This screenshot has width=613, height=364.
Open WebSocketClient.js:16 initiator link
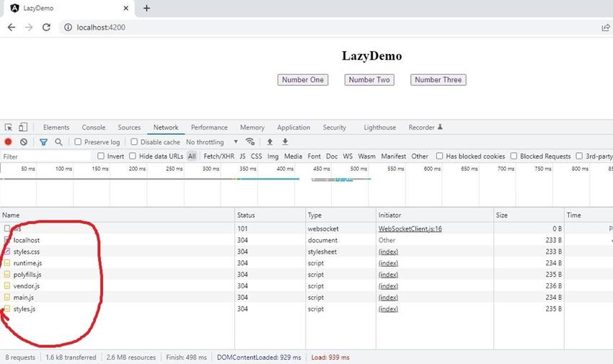coord(410,228)
